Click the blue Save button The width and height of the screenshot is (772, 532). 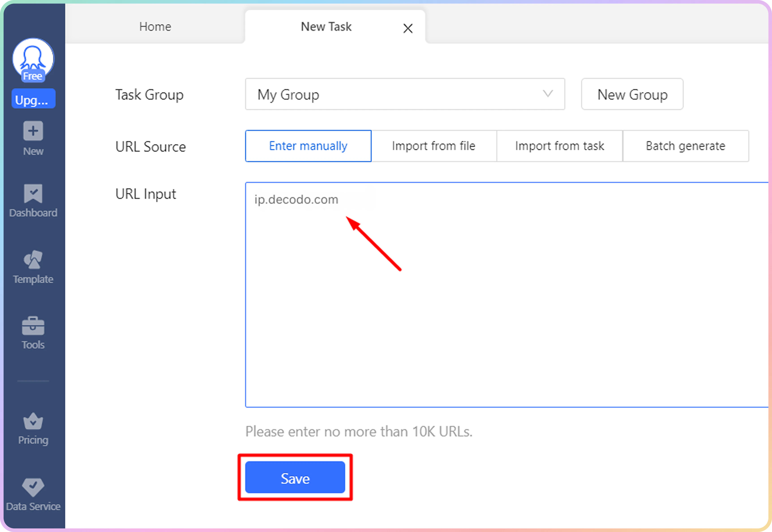(295, 477)
